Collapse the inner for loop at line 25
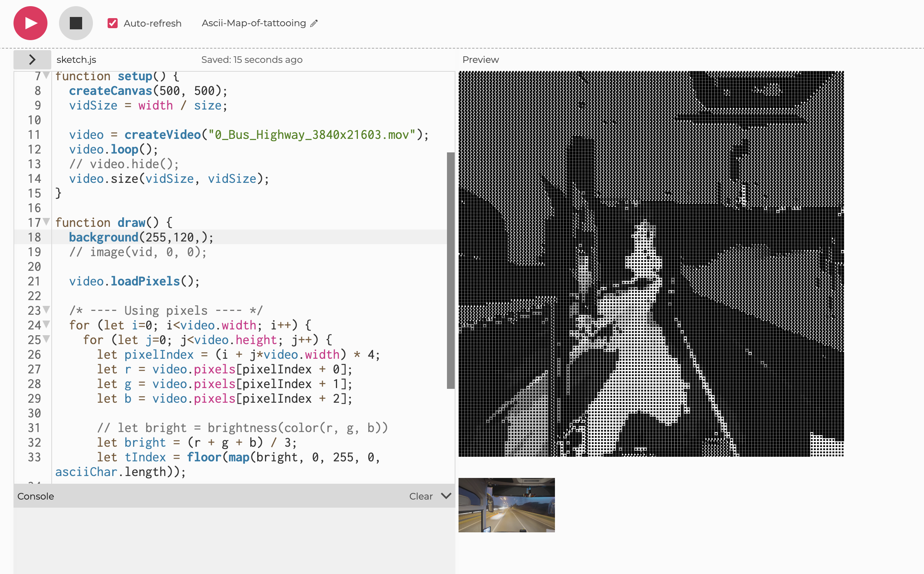Viewport: 924px width, 574px height. coord(47,339)
